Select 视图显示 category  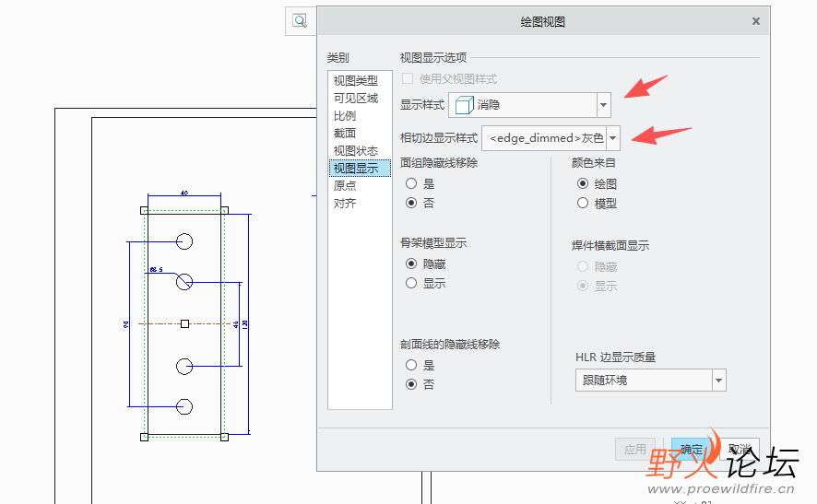360,169
